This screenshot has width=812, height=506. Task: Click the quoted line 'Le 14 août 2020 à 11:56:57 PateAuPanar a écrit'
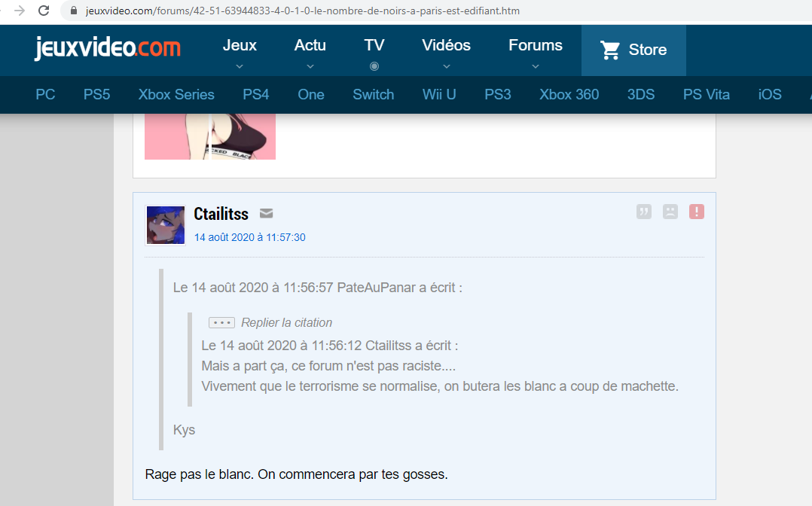[317, 288]
